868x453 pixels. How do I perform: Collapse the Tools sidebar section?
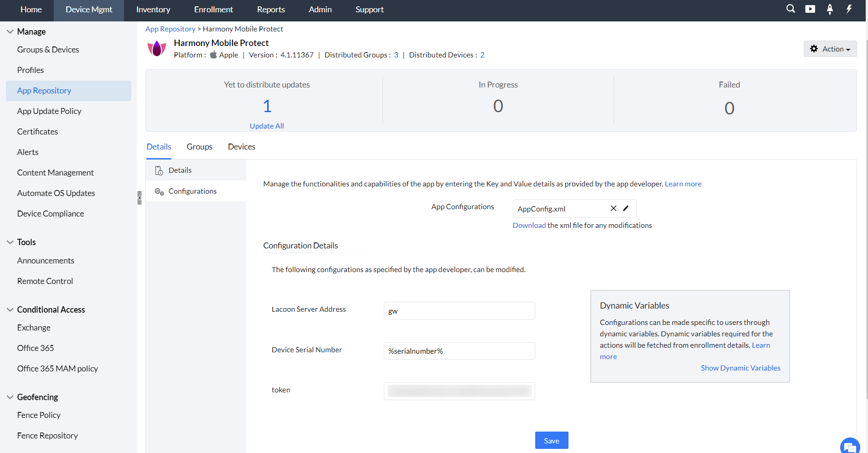(10, 242)
